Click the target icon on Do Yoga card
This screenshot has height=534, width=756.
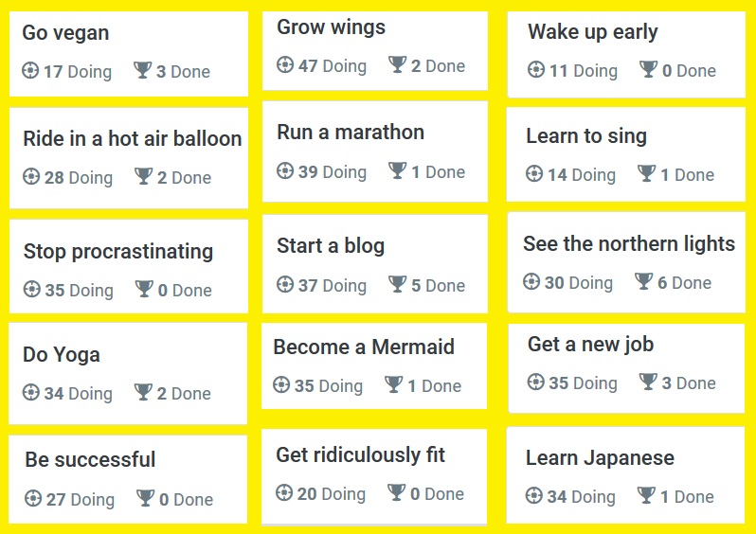point(31,392)
